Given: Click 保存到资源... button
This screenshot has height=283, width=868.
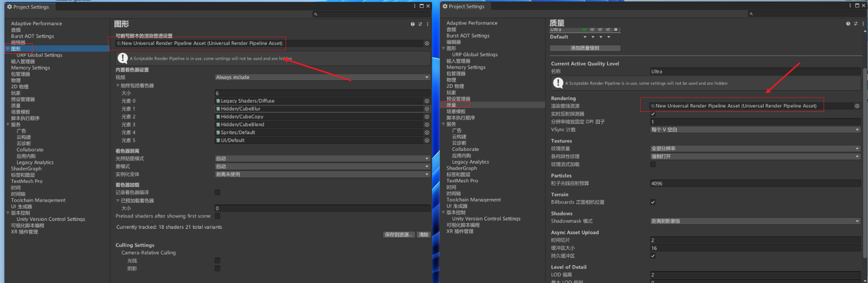Looking at the screenshot, I should coord(399,235).
